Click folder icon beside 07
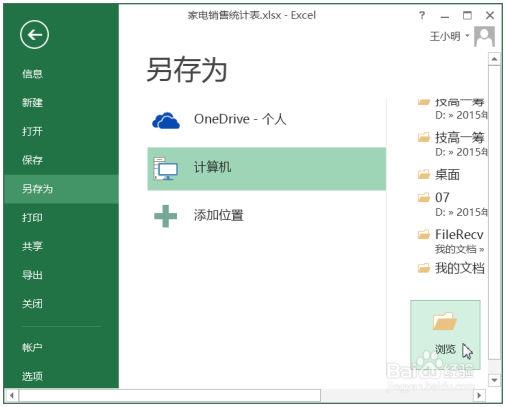This screenshot has height=407, width=506. [x=424, y=198]
